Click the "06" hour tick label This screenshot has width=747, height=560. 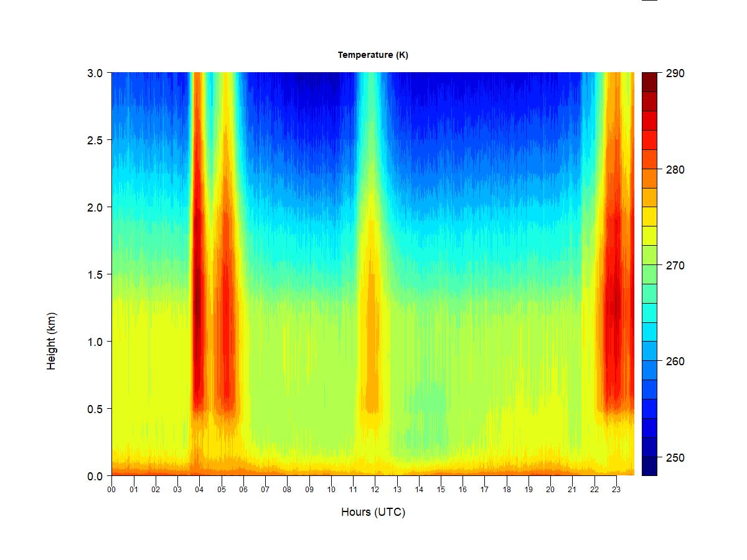[243, 490]
